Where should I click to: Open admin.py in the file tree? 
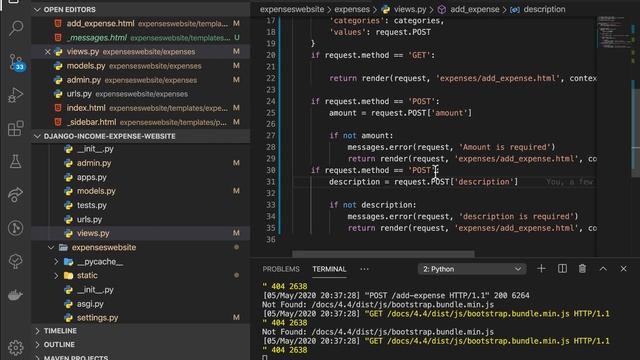click(141, 163)
